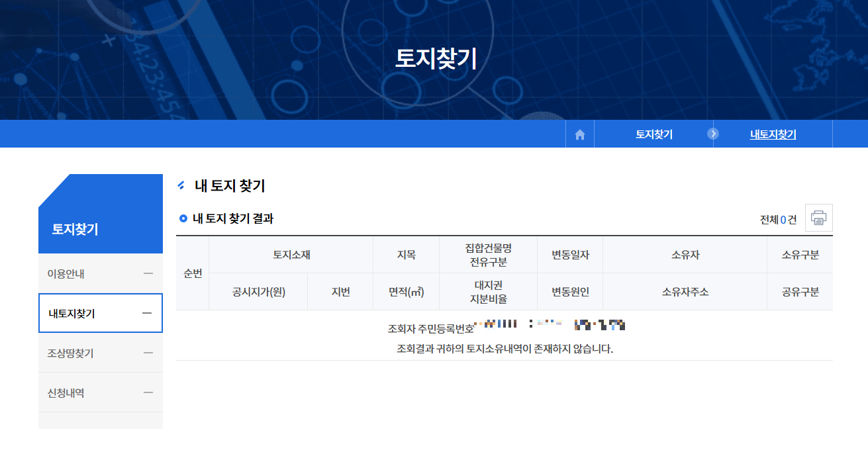Expand the 이용안내 sidebar menu item
The image size is (868, 452).
point(100,273)
